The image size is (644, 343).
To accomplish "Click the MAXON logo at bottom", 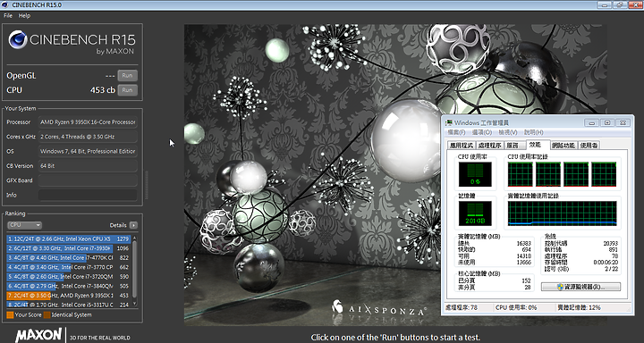I will [x=38, y=335].
